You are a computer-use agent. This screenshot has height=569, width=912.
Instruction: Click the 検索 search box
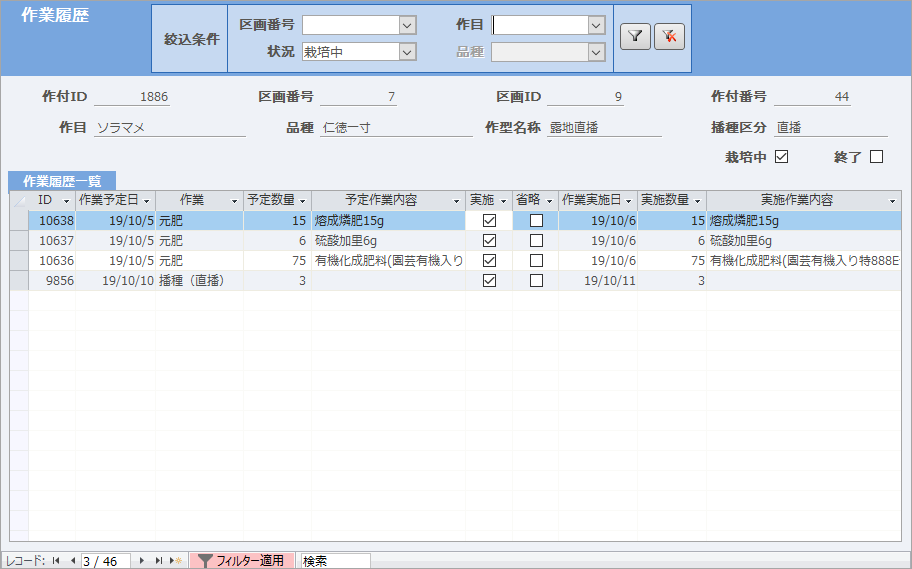coord(335,561)
